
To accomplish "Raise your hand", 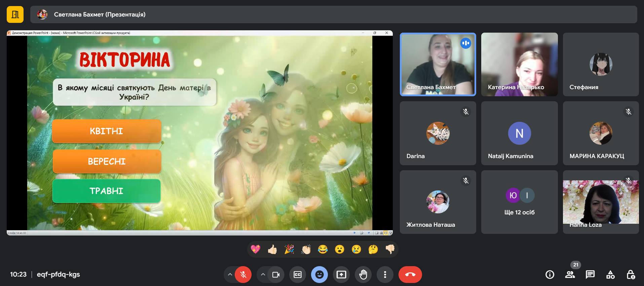I will (363, 275).
